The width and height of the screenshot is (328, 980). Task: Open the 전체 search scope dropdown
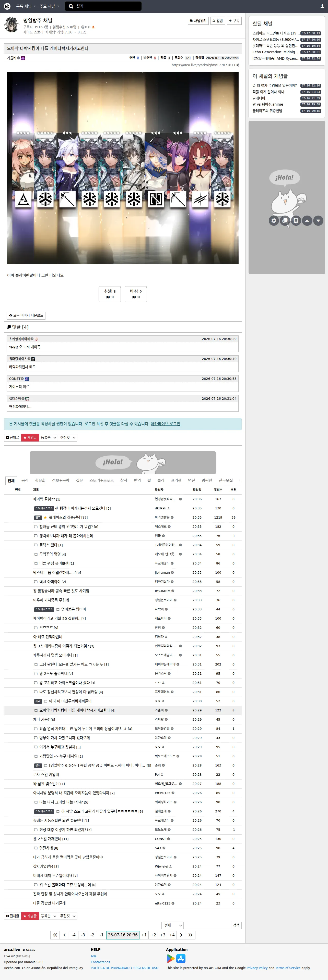(x=173, y=925)
